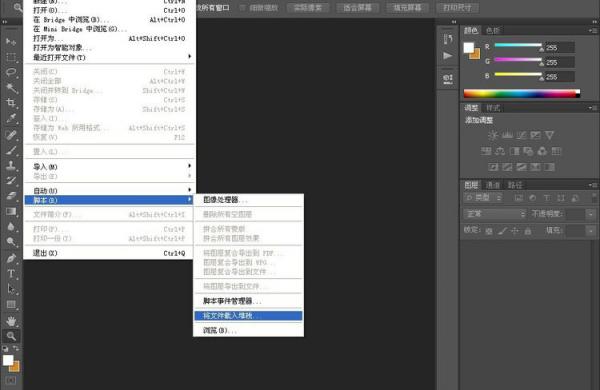Choose 打开为智能对象... menu item
The width and height of the screenshot is (600, 390).
pos(110,48)
